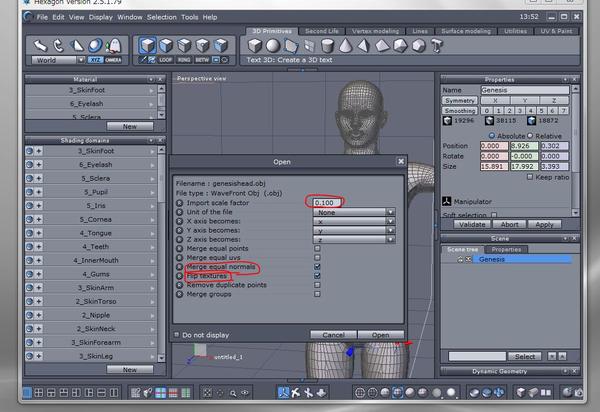Activate the Manipulator icon in Properties

(446, 200)
